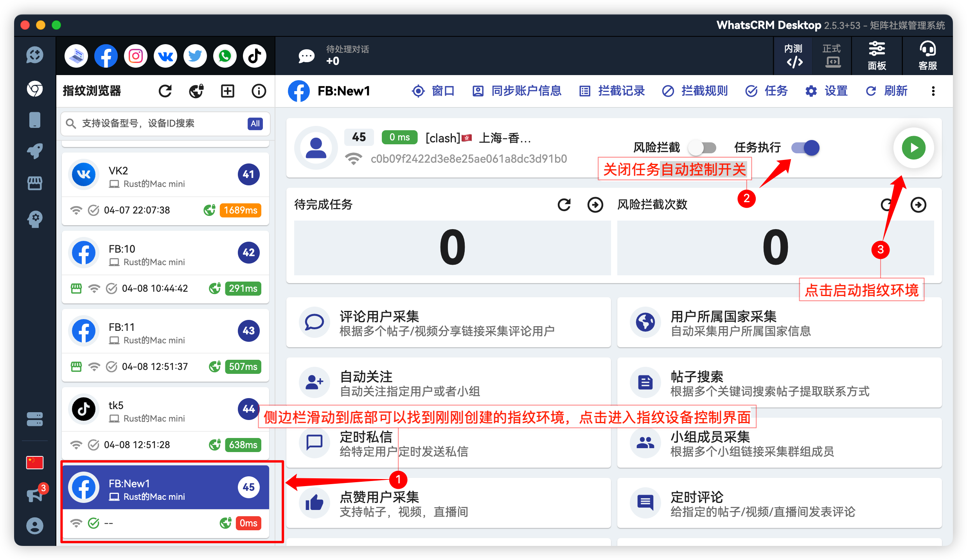The width and height of the screenshot is (967, 560).
Task: Open the 面板 control panel
Action: (x=877, y=56)
